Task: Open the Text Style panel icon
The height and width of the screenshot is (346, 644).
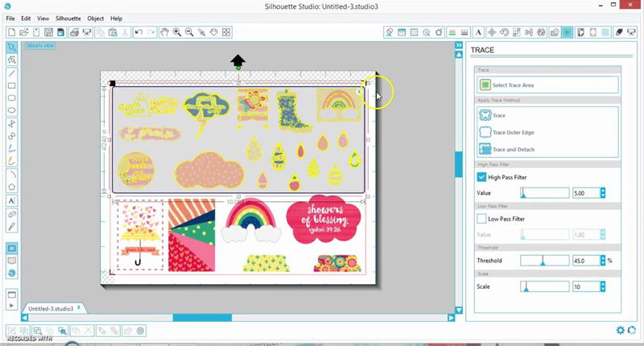Action: [x=478, y=32]
